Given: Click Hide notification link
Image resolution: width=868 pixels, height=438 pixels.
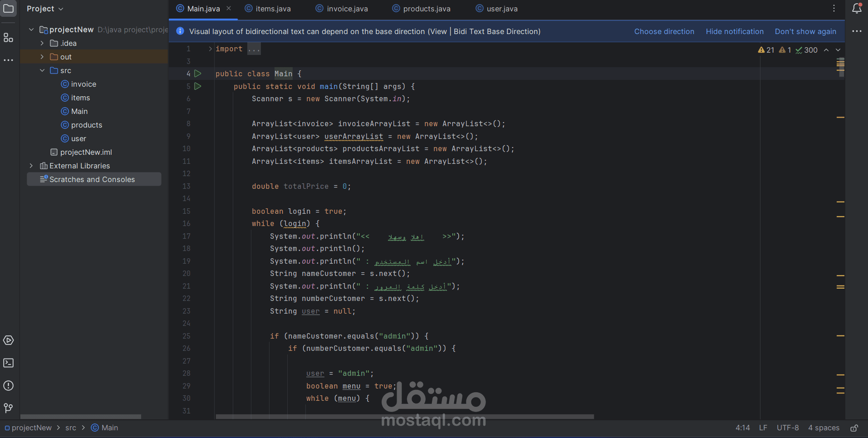Looking at the screenshot, I should [x=735, y=31].
